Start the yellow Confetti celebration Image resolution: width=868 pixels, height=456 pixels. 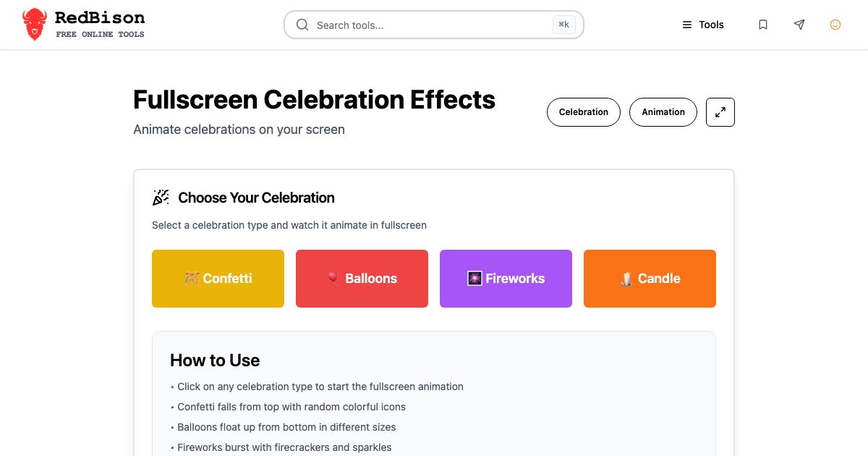click(x=218, y=279)
